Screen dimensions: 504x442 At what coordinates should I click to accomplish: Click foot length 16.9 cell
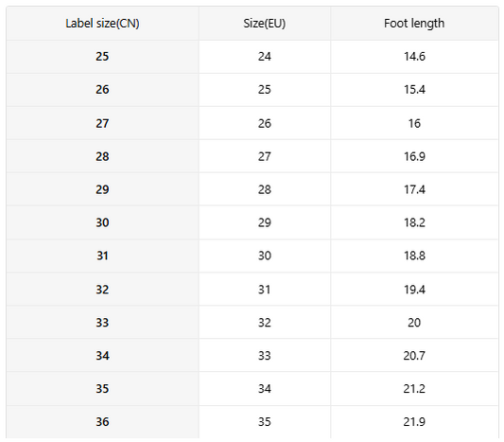tap(414, 156)
